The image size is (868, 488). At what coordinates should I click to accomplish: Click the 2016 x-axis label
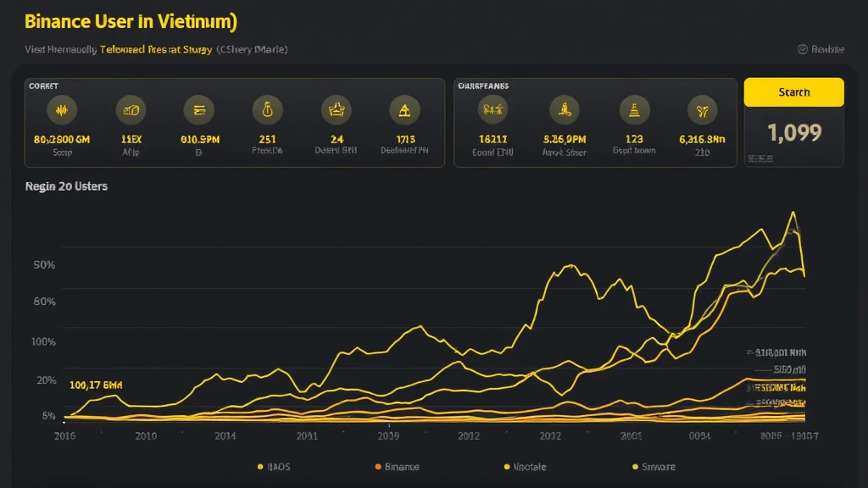(64, 436)
